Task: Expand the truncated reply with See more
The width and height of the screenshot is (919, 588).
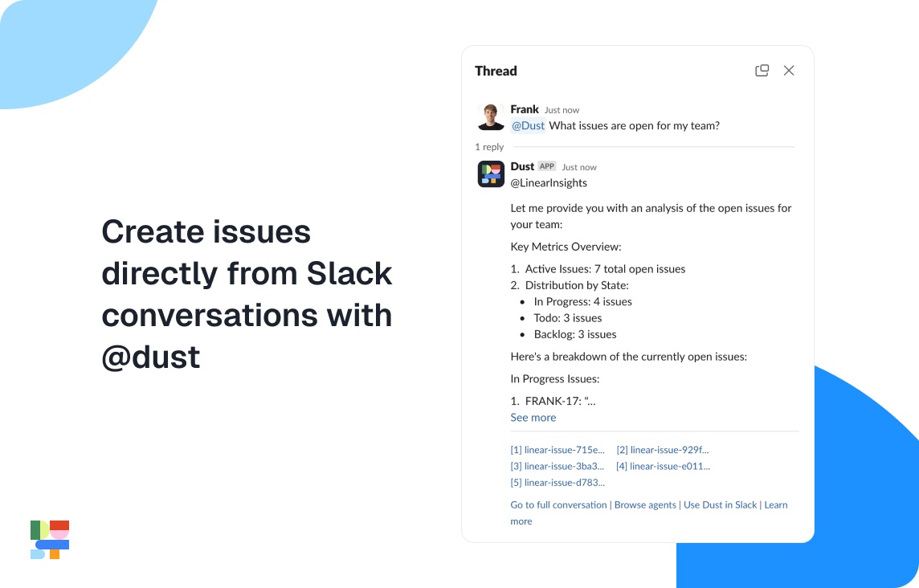Action: click(533, 417)
